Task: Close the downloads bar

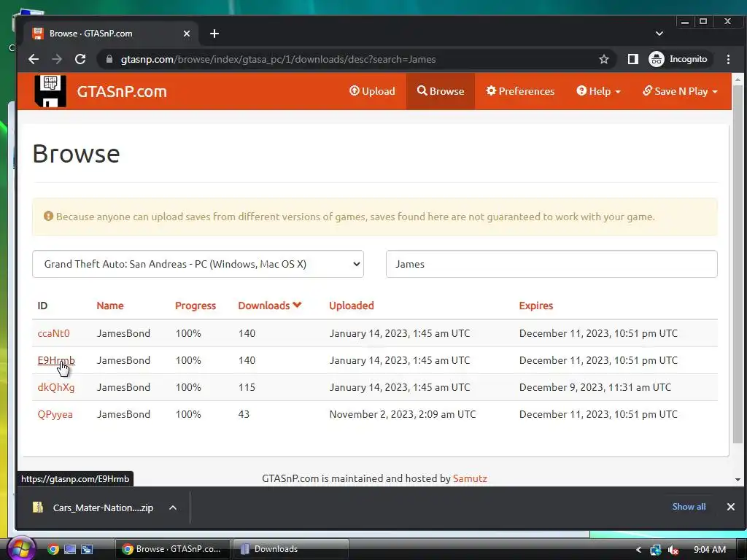Action: tap(731, 507)
